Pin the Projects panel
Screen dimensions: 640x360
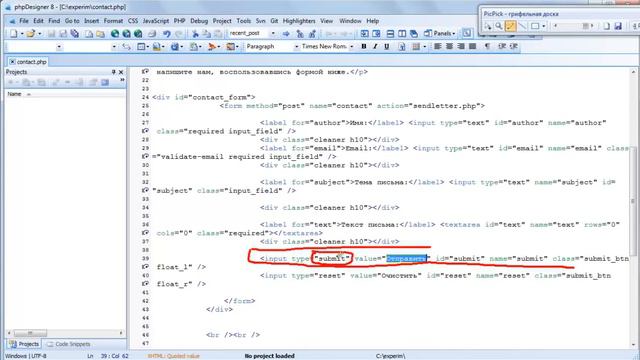(x=113, y=72)
